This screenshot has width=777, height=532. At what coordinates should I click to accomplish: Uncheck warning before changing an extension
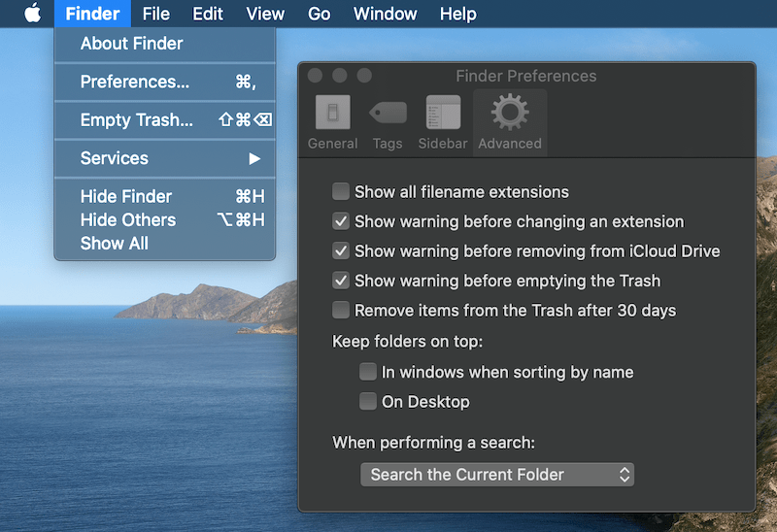341,221
